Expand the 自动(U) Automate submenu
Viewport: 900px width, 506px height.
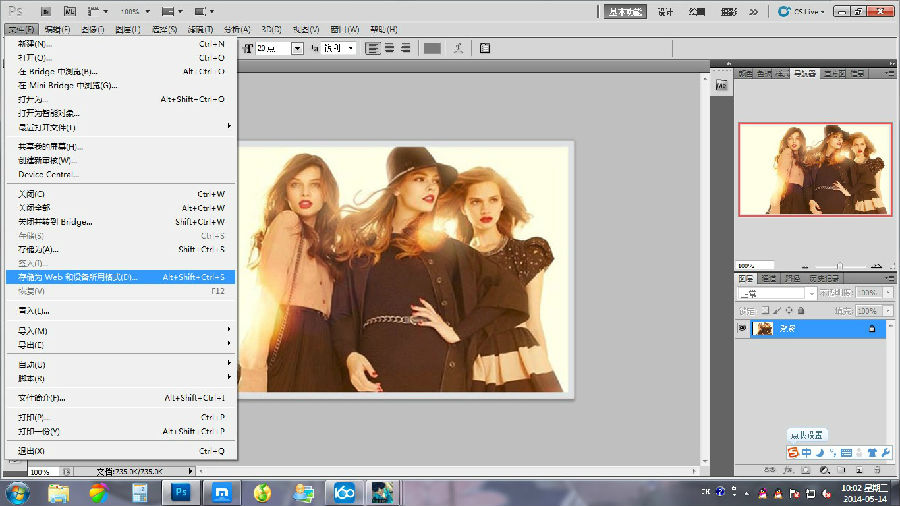(121, 364)
